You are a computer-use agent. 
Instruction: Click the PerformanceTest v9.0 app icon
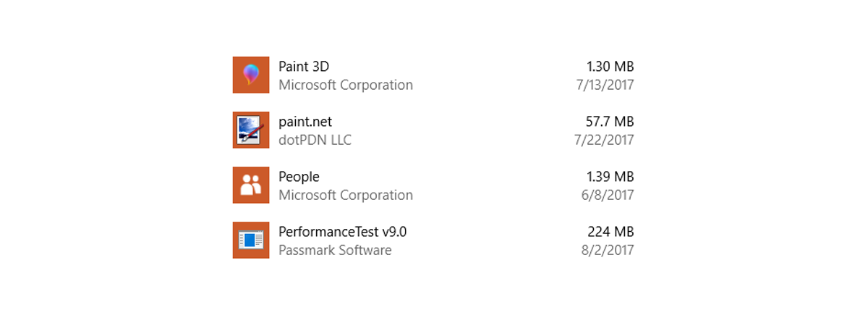click(251, 241)
